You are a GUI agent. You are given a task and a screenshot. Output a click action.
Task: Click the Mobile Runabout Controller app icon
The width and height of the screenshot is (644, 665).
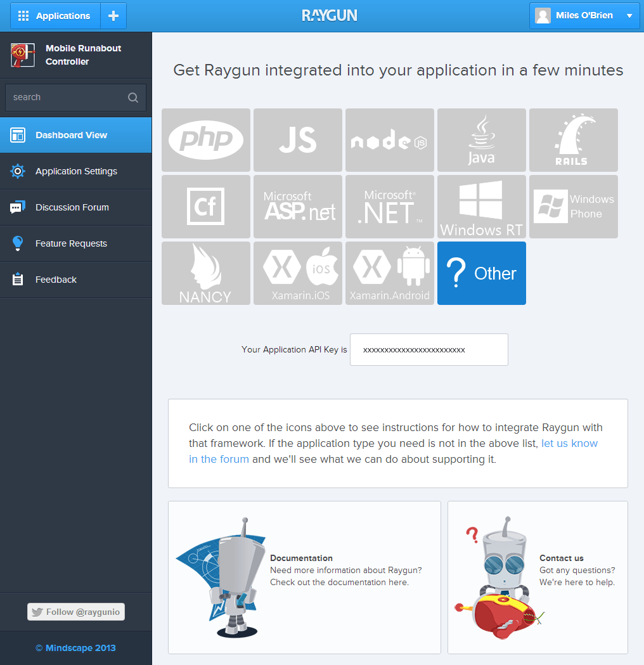tap(22, 55)
